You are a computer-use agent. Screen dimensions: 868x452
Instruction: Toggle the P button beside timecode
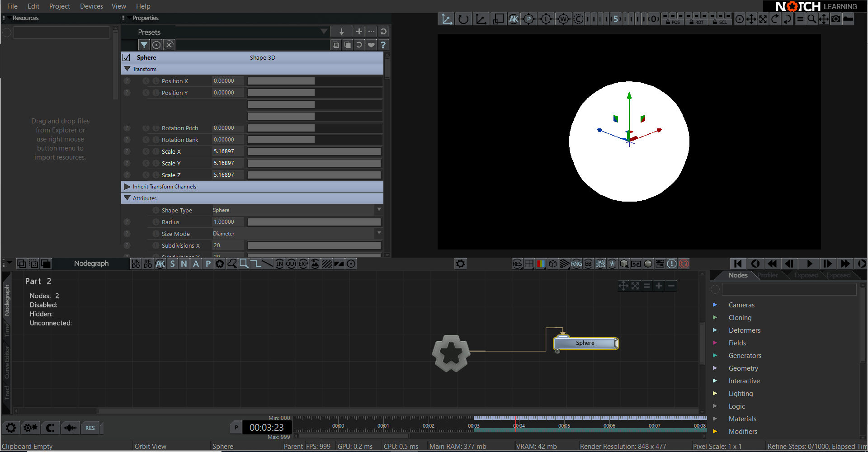[x=236, y=428]
